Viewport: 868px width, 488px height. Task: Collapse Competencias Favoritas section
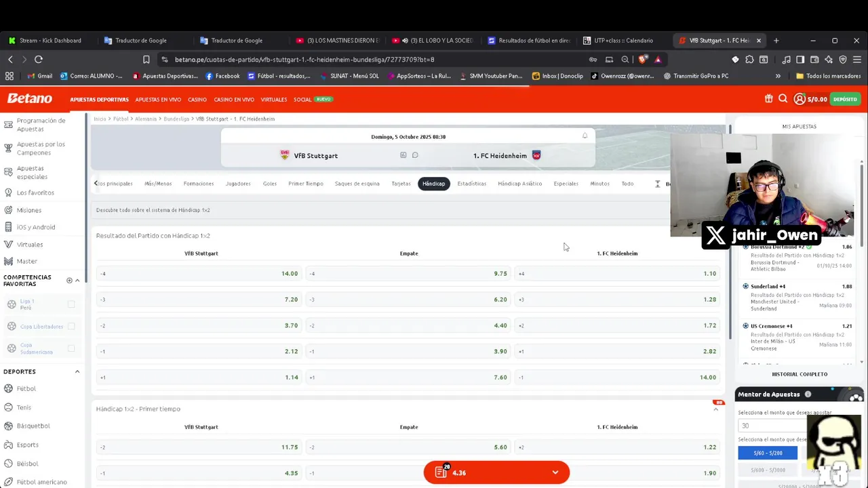tap(77, 281)
